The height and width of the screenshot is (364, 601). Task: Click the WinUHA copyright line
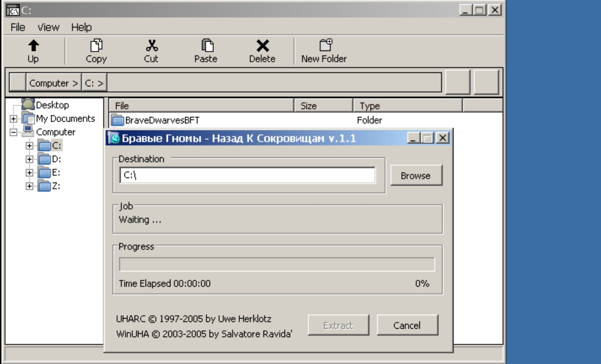click(x=204, y=334)
